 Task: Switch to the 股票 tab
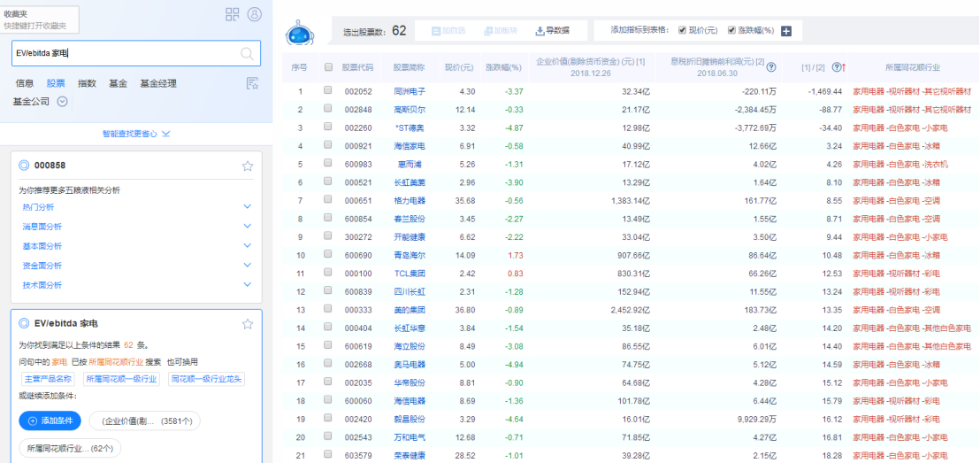pos(56,83)
